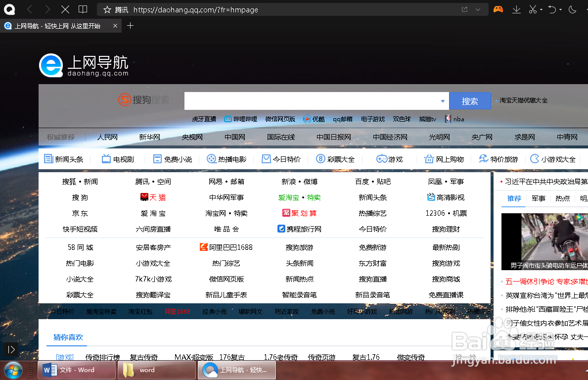Open 虎牙直播 quick link
This screenshot has width=588, height=380.
[204, 119]
